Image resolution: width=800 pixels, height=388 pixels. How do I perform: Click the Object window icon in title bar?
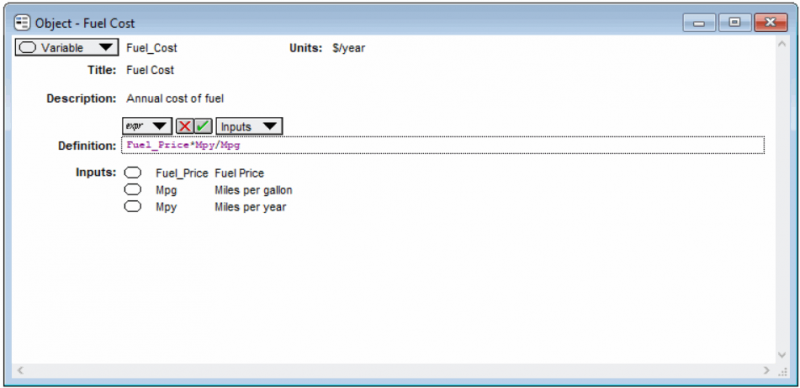click(x=22, y=22)
